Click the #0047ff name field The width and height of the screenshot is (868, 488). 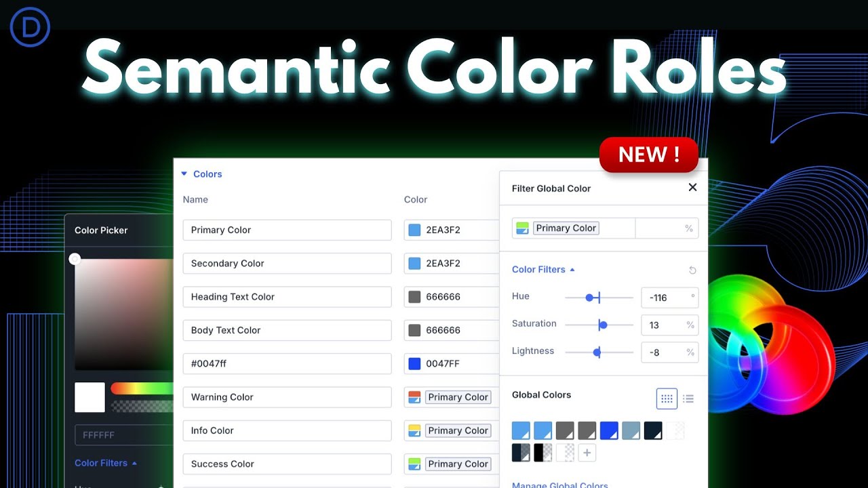point(288,363)
